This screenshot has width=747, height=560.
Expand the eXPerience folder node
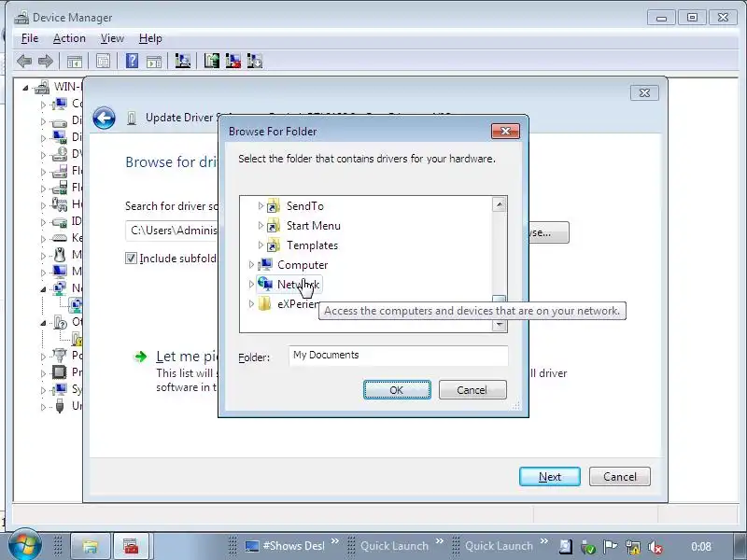(x=251, y=304)
